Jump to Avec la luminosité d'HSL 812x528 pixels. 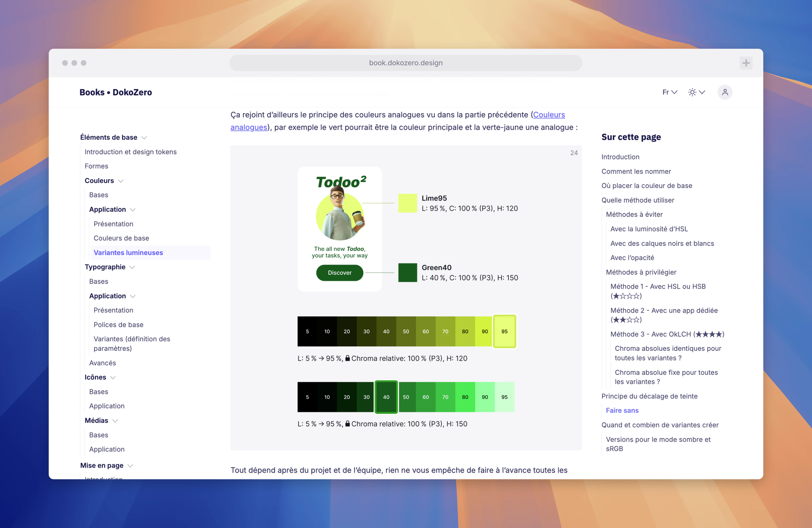tap(649, 229)
